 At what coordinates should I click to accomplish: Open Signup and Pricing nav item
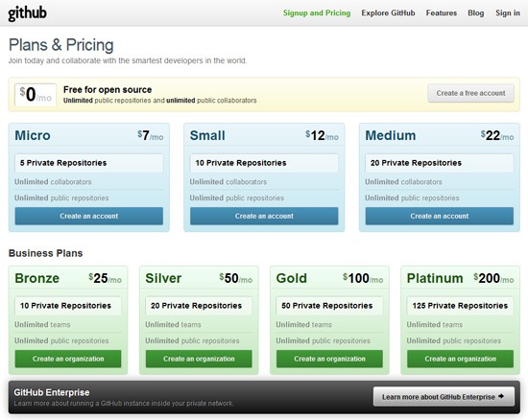tap(317, 13)
